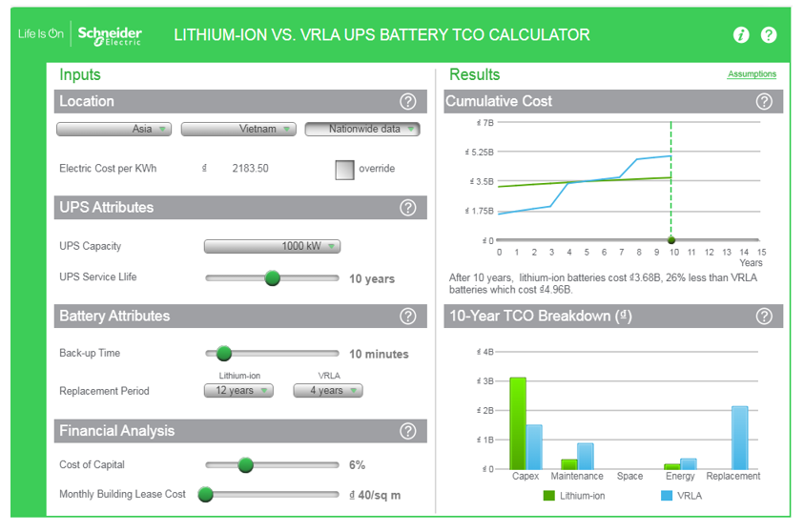Click the info icon in header
Screen dimensions: 804x532
[x=741, y=35]
